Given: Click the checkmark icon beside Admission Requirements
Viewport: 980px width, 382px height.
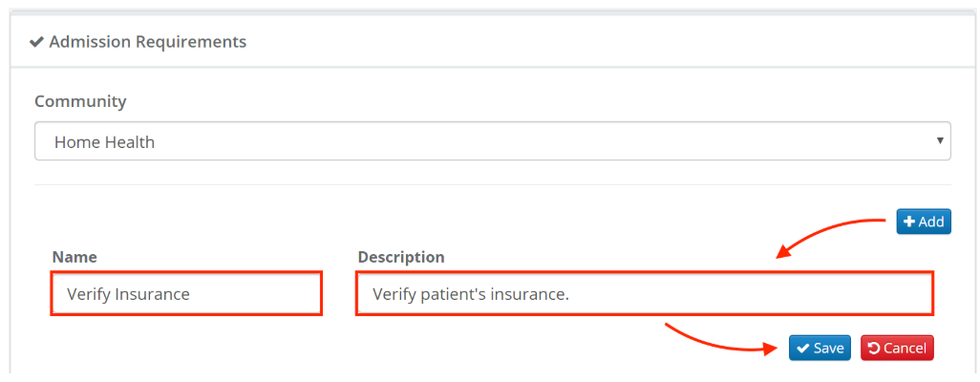Looking at the screenshot, I should click(37, 42).
